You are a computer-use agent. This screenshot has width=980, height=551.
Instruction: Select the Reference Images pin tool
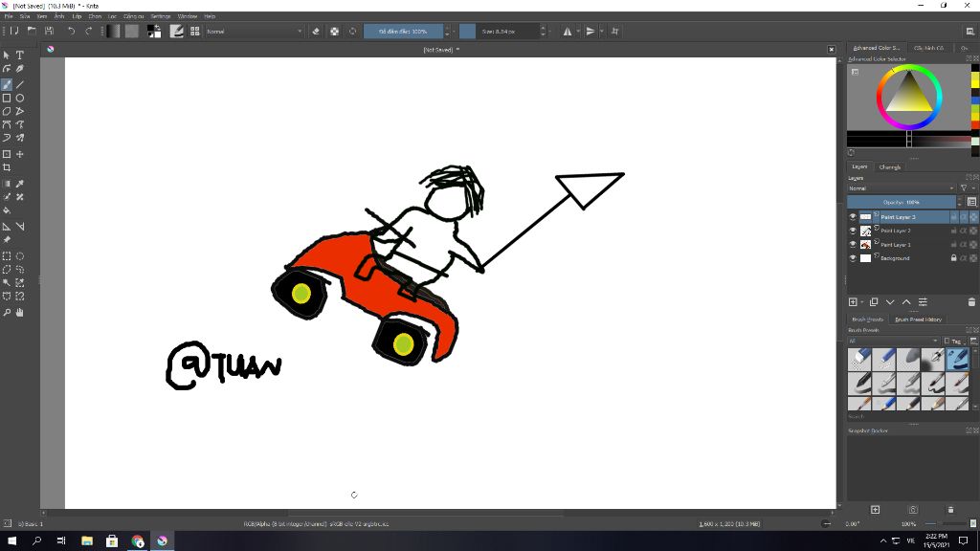(7, 240)
